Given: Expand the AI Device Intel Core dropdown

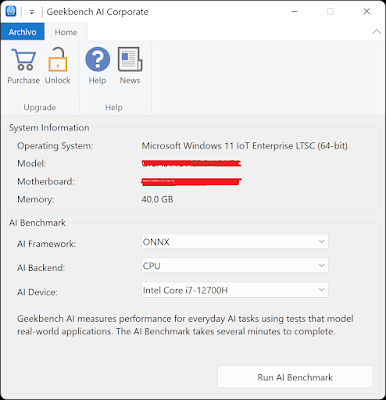Looking at the screenshot, I should tap(235, 290).
